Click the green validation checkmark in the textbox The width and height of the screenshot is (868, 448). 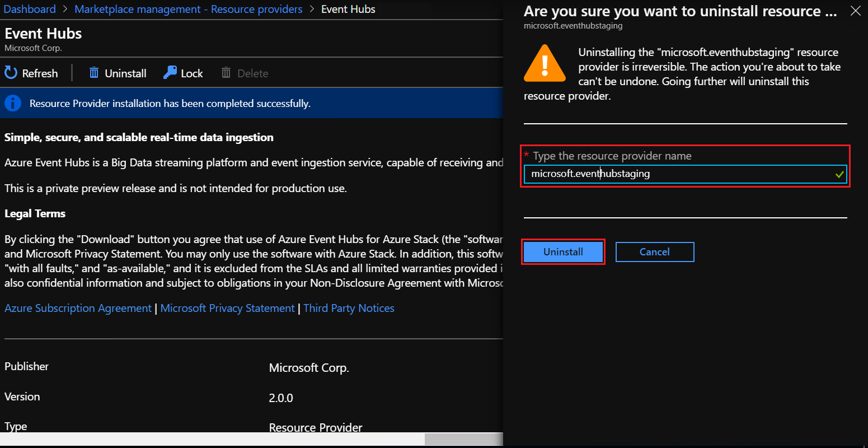click(839, 174)
